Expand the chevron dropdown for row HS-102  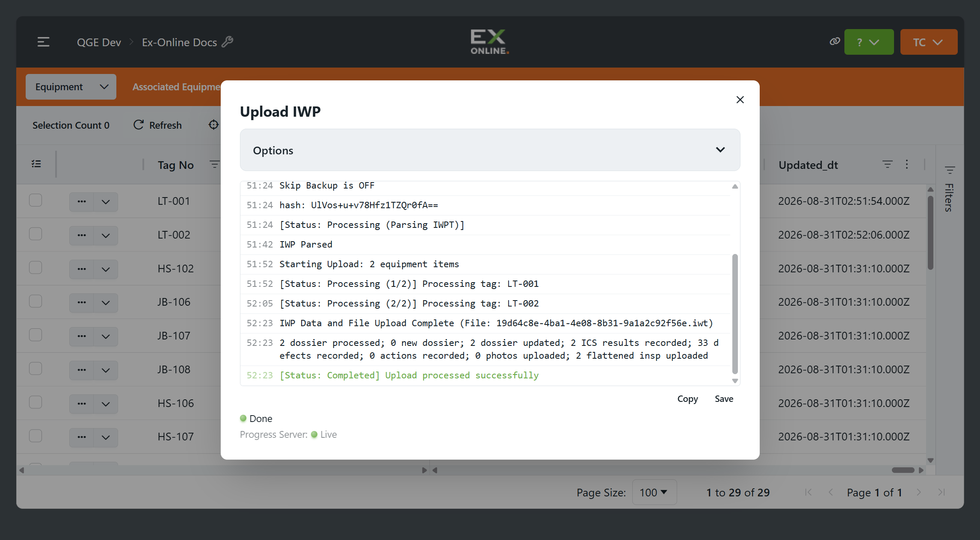106,269
